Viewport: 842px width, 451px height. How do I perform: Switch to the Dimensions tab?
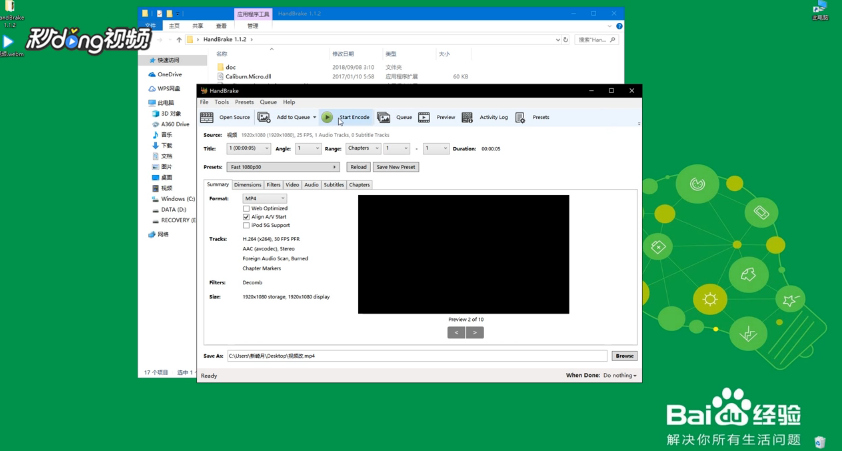click(248, 185)
